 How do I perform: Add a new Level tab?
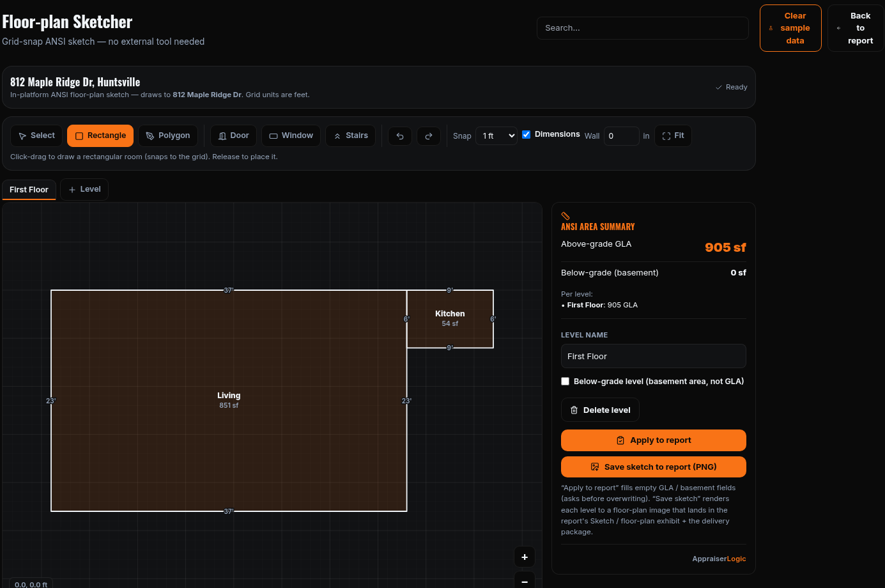[84, 189]
